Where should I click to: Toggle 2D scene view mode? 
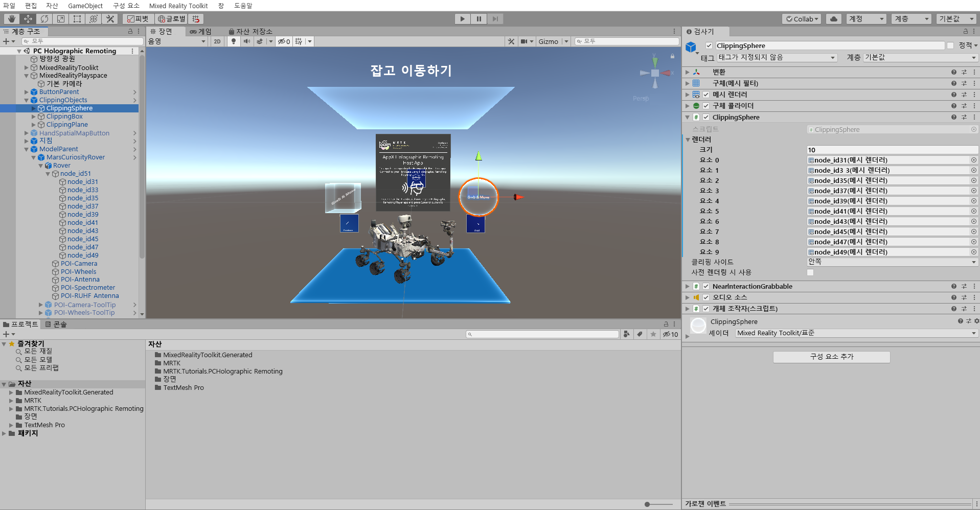pyautogui.click(x=217, y=41)
